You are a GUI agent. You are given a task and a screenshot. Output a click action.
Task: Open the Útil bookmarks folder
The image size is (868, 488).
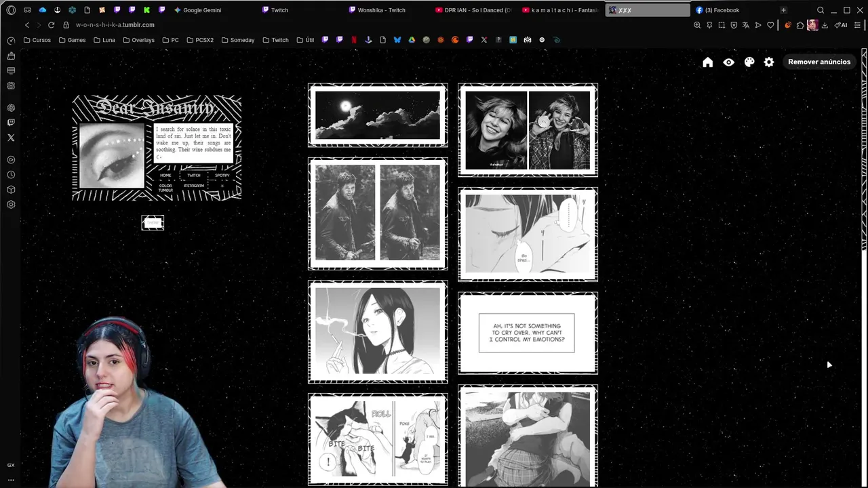point(305,40)
